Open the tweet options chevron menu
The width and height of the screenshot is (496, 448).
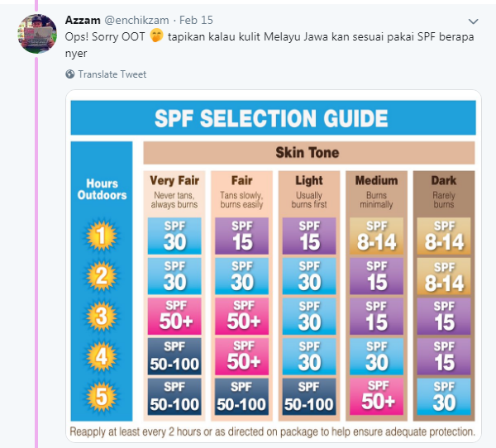(473, 21)
